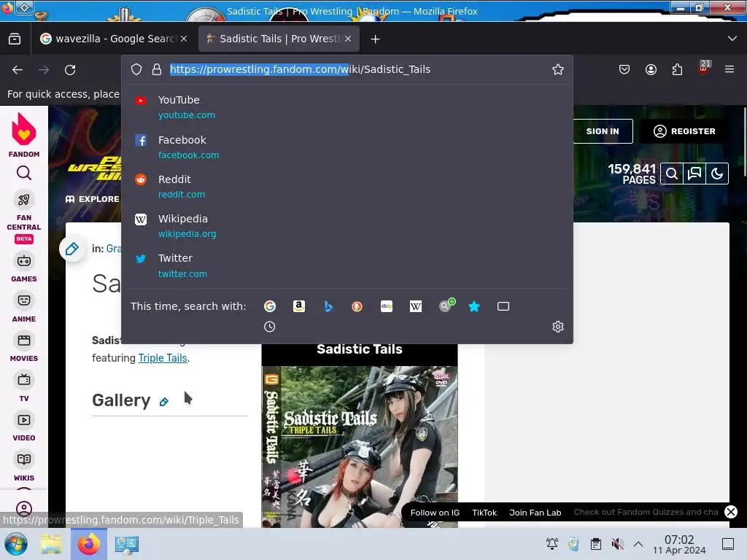Screen dimensions: 747x560
Task: Close the bottom Fandom notification bar
Action: (x=730, y=512)
